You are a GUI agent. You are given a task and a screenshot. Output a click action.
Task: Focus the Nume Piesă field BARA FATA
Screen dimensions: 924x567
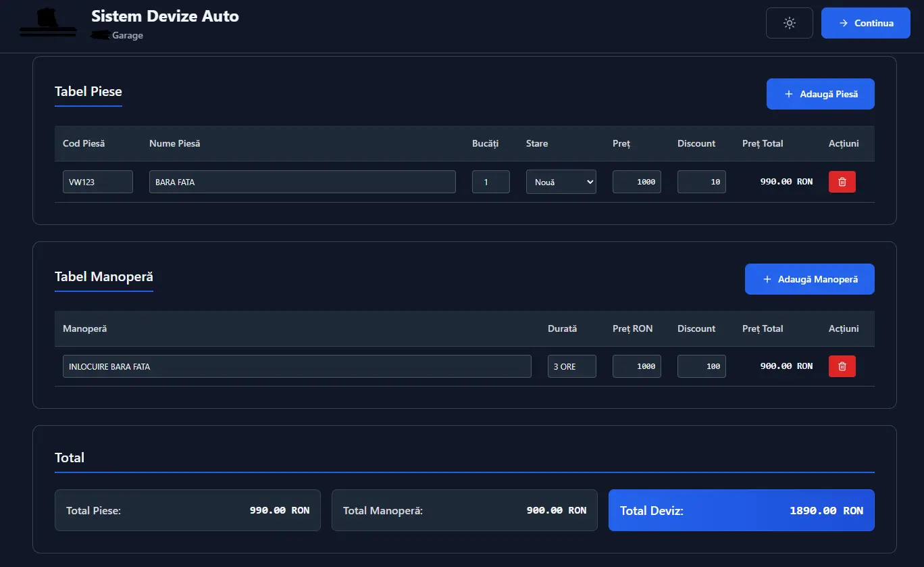(x=302, y=182)
